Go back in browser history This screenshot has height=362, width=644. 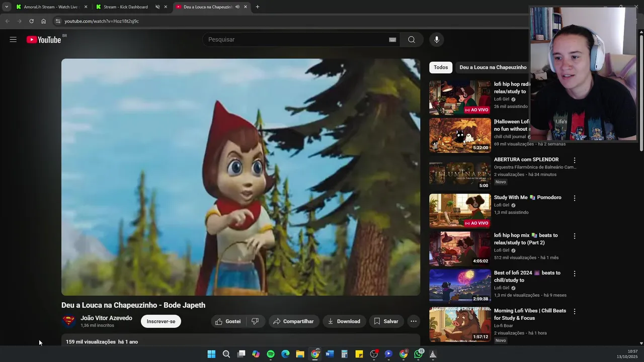(7, 21)
